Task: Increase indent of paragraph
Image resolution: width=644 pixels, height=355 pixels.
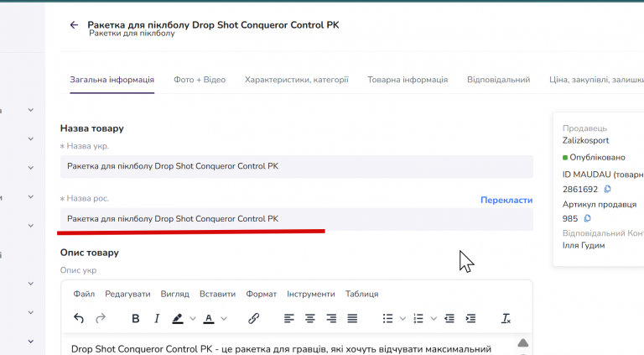Action: pyautogui.click(x=470, y=318)
